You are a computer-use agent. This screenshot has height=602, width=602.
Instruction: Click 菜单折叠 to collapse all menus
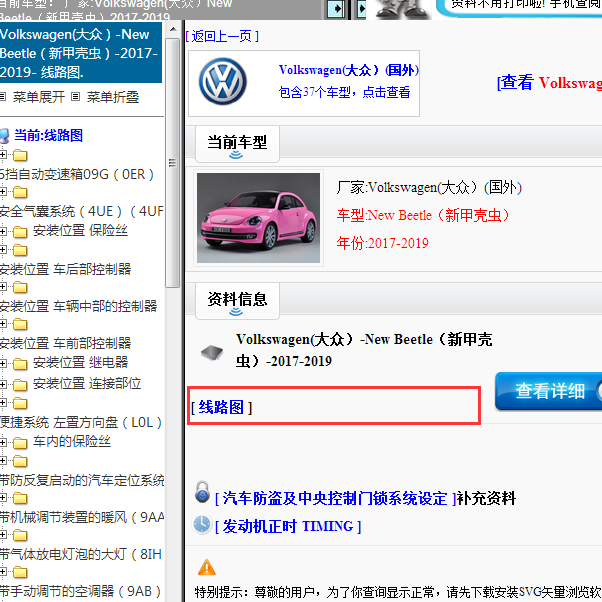tap(112, 97)
